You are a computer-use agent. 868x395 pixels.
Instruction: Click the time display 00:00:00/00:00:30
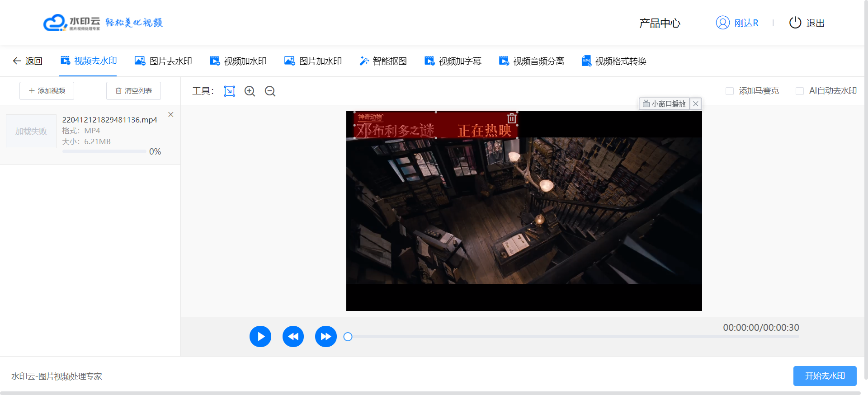(x=761, y=328)
